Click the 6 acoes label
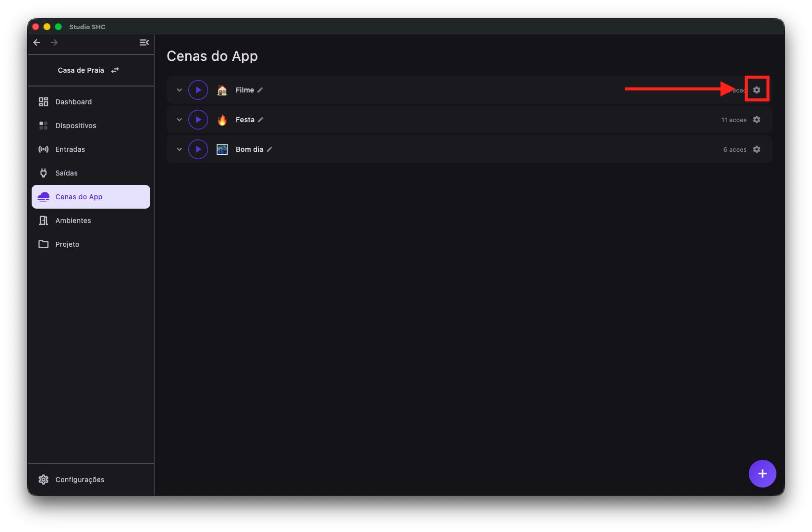 click(735, 150)
